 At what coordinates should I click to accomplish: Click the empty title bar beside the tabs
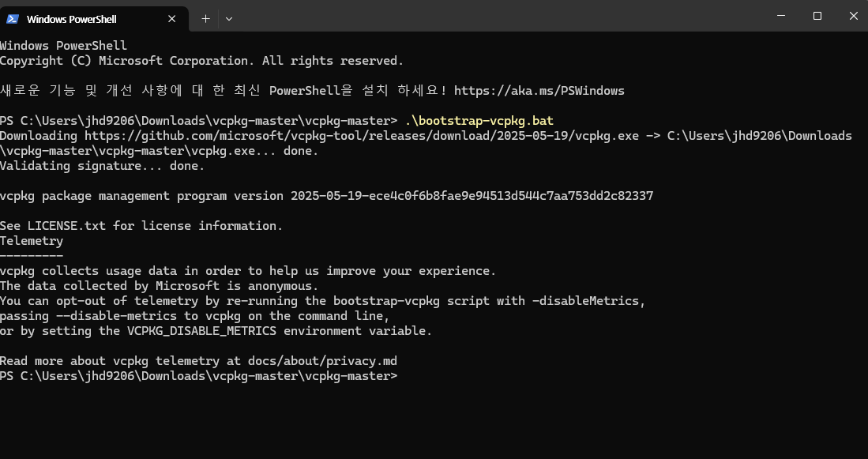pos(498,16)
